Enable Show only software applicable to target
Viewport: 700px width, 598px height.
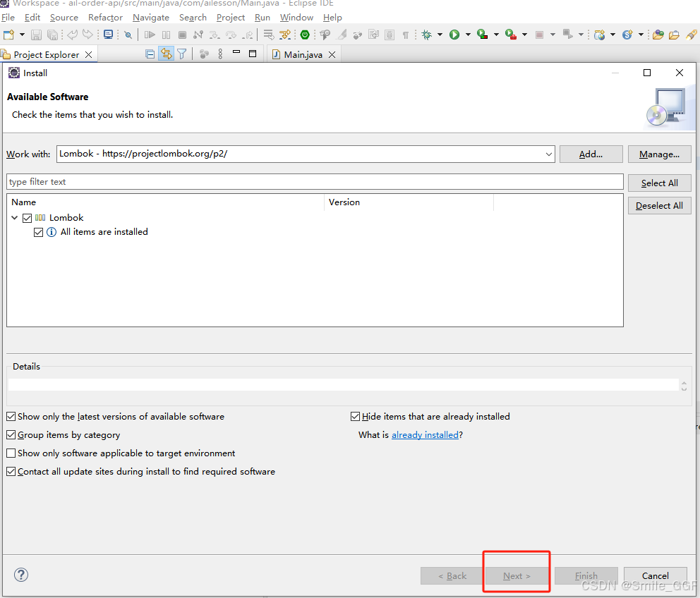11,453
